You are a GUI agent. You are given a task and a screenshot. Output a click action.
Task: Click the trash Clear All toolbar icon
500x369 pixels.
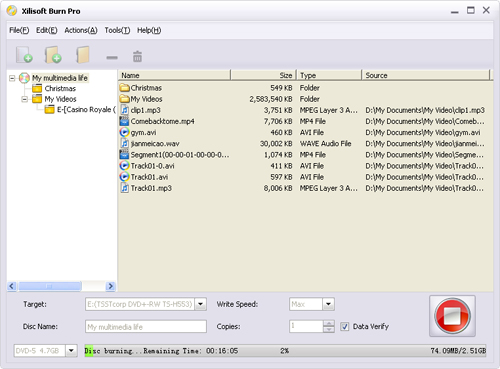137,56
